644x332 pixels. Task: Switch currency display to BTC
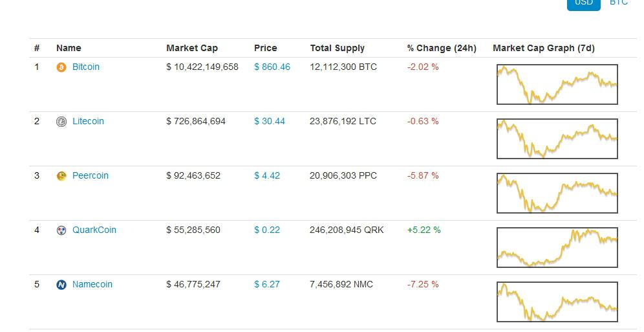click(x=619, y=3)
